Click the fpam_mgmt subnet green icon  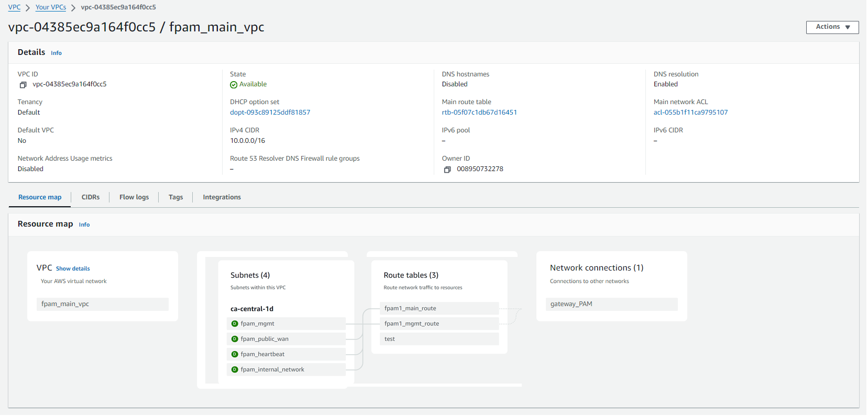click(x=235, y=324)
